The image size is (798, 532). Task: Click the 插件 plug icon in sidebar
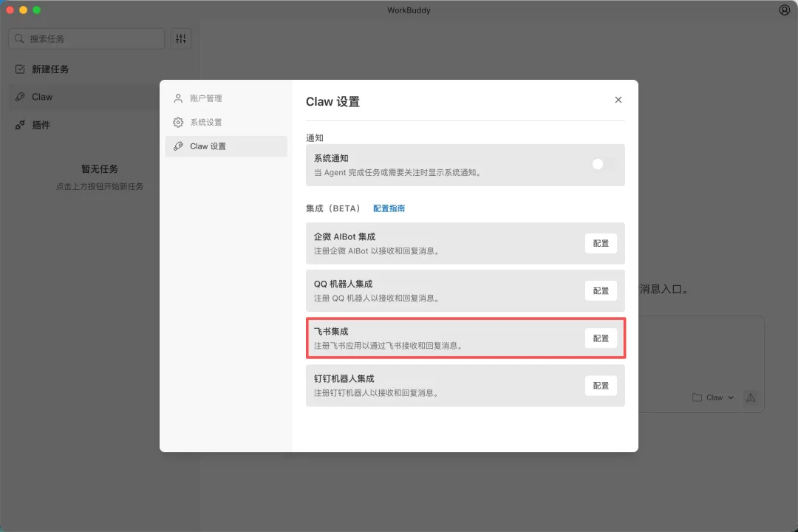[x=20, y=125]
